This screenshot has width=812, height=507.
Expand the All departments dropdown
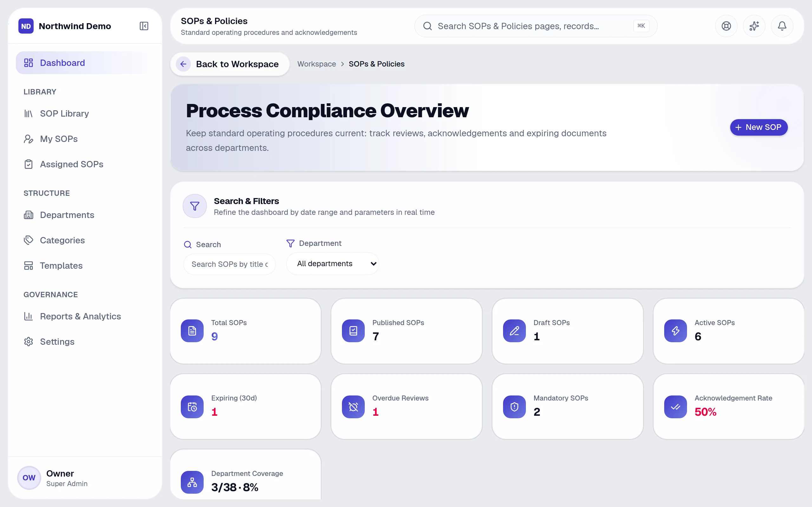pyautogui.click(x=332, y=264)
